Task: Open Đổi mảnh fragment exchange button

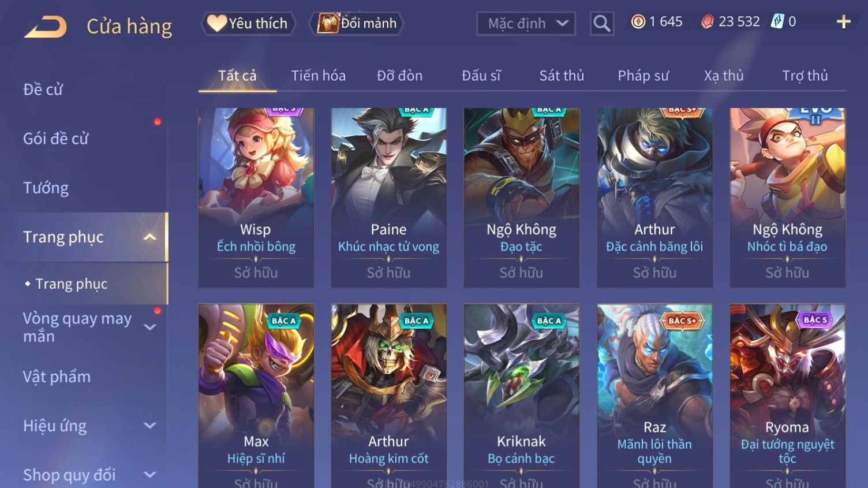Action: click(x=356, y=24)
